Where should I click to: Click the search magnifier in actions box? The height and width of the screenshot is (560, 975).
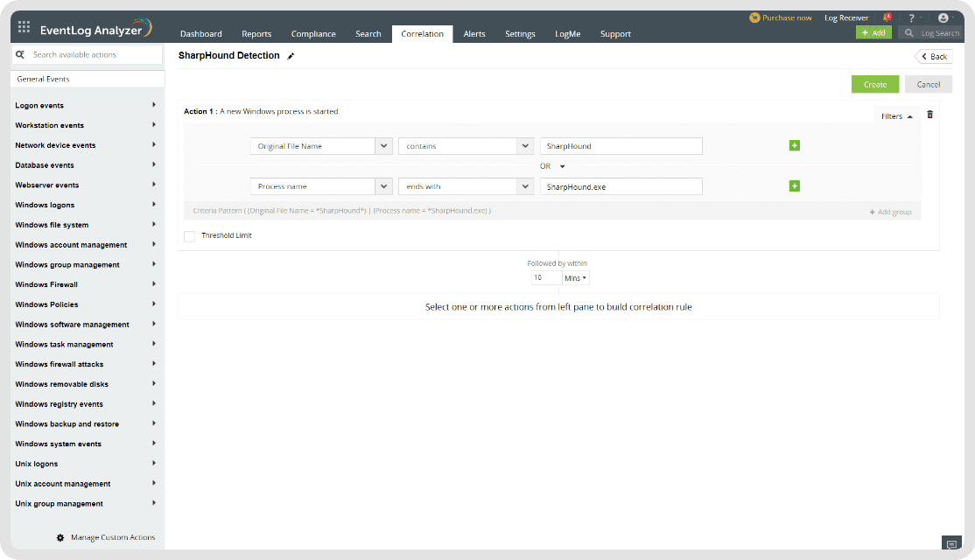tap(20, 55)
